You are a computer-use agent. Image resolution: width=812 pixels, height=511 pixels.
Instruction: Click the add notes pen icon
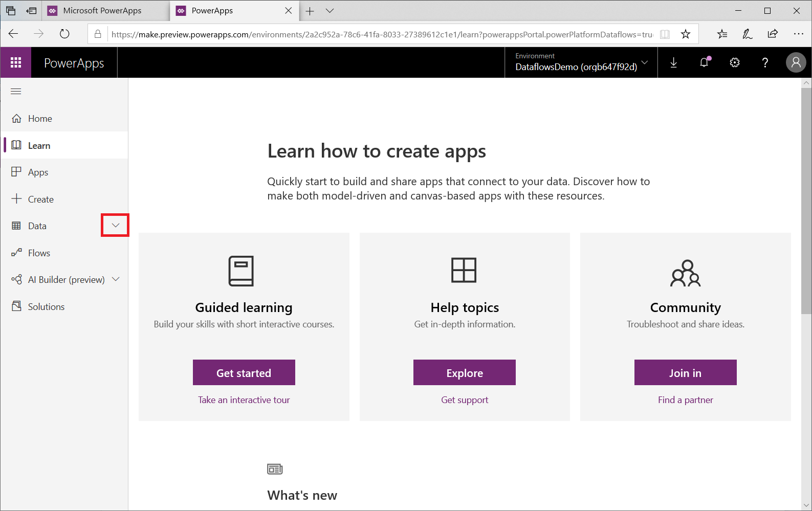click(x=748, y=34)
